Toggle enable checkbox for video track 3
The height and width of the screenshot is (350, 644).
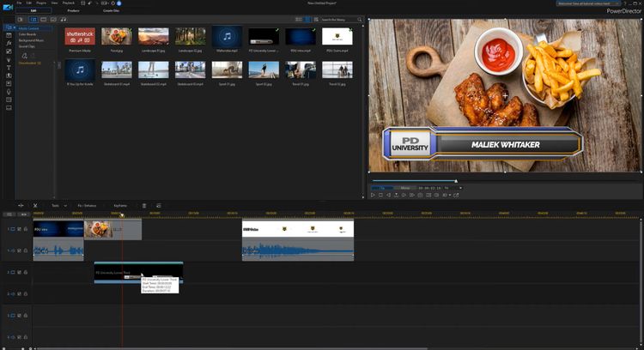coord(19,316)
